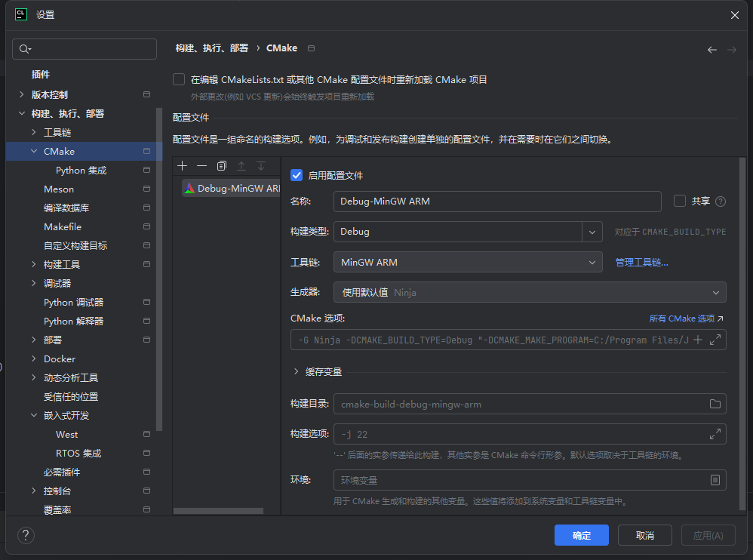
Task: Select Python 集成 in settings tree
Action: (81, 171)
